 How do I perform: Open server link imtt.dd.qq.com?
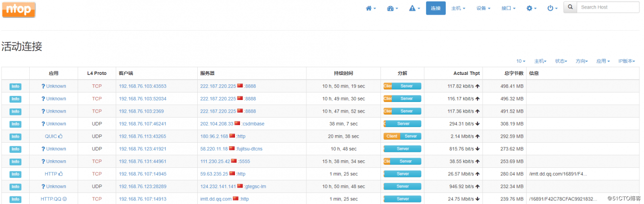[216, 199]
